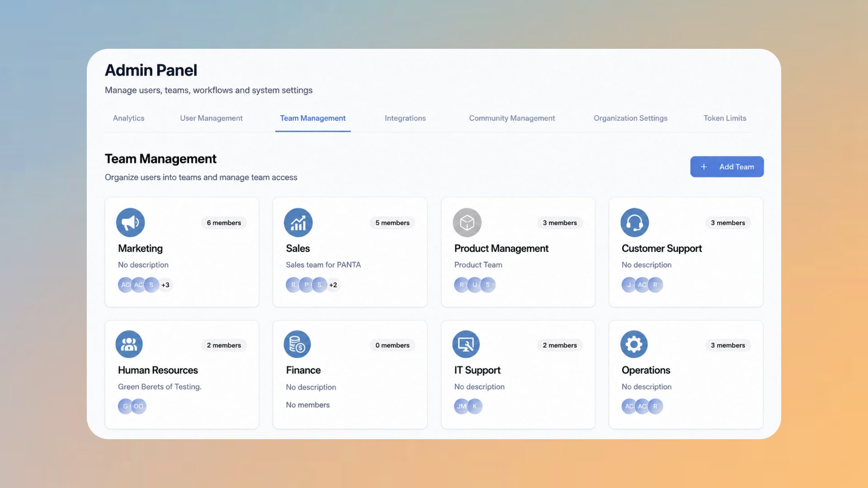
Task: Select the Team Management tab
Action: click(x=312, y=118)
